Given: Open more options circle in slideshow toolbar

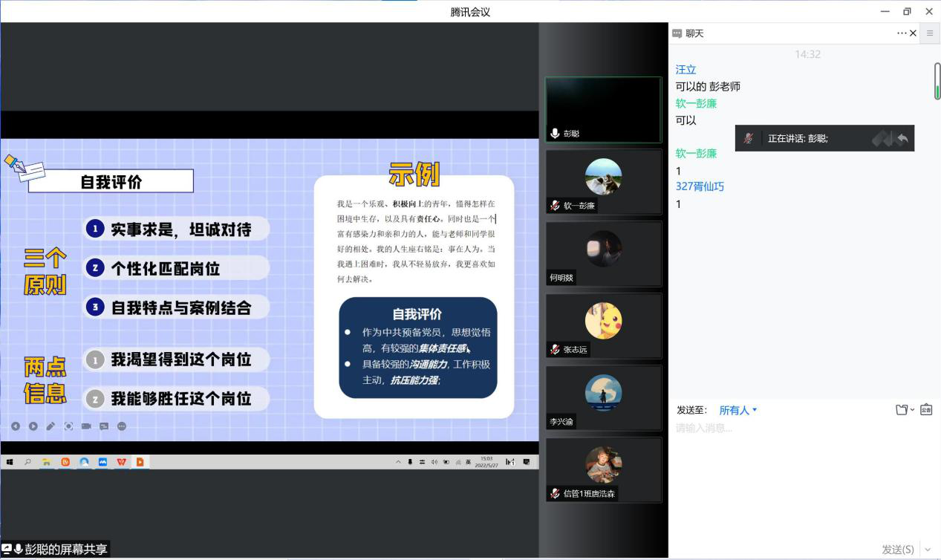Looking at the screenshot, I should coord(122,426).
